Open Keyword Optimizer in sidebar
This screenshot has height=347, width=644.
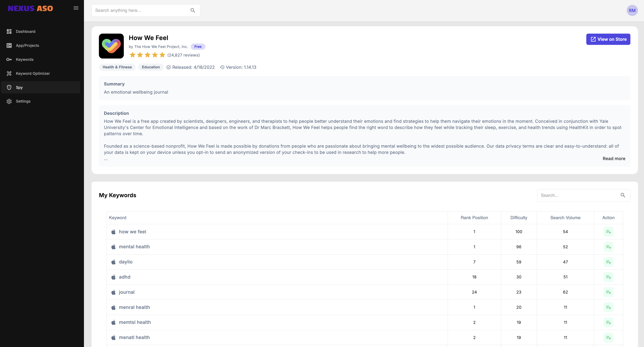tap(33, 73)
